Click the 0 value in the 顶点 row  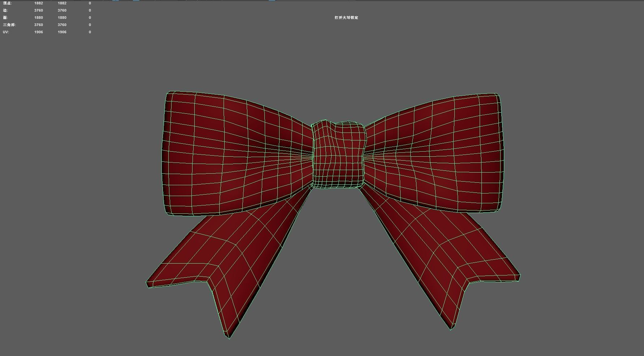click(x=90, y=3)
